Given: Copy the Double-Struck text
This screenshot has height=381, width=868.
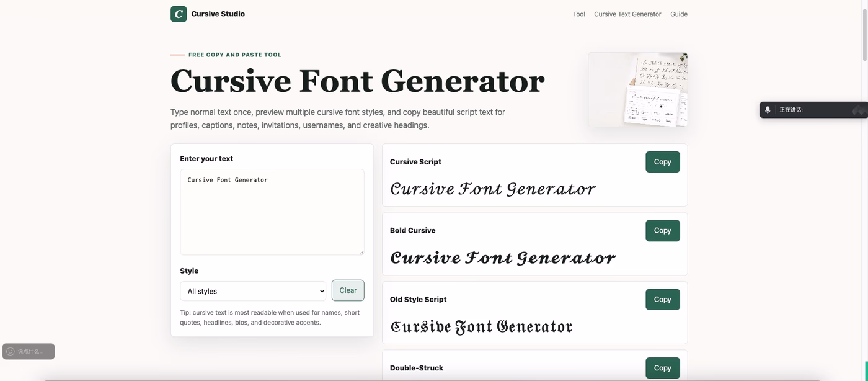Looking at the screenshot, I should (663, 368).
